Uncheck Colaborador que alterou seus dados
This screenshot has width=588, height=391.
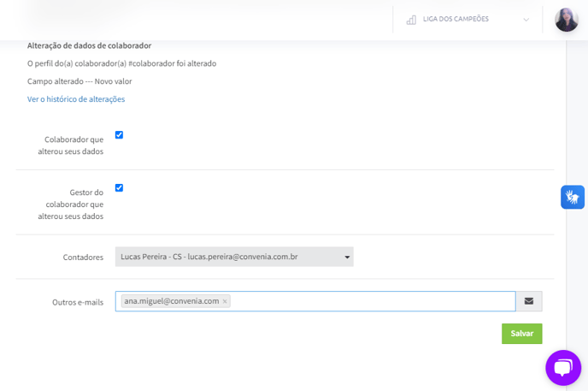coord(119,134)
